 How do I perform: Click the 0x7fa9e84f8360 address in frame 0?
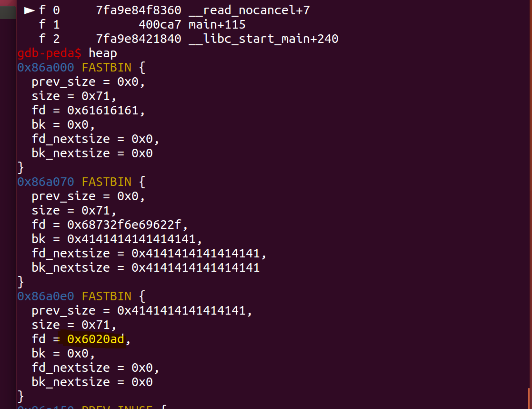click(138, 10)
